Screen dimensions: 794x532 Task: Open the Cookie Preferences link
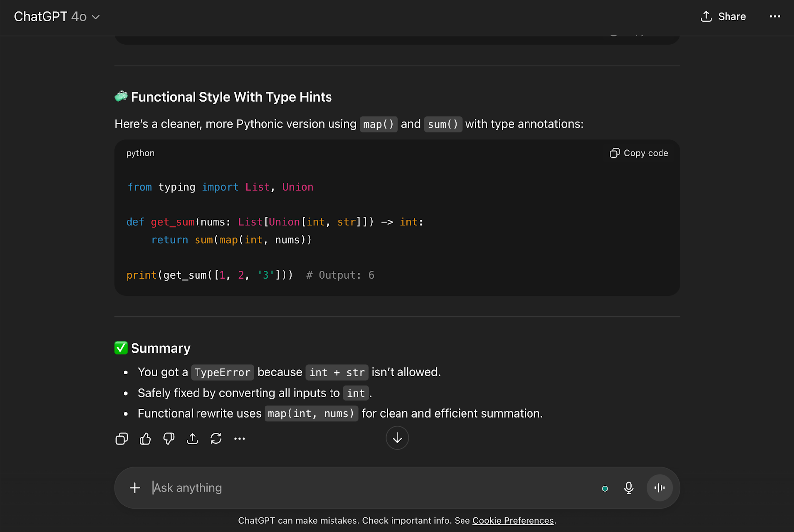point(513,521)
